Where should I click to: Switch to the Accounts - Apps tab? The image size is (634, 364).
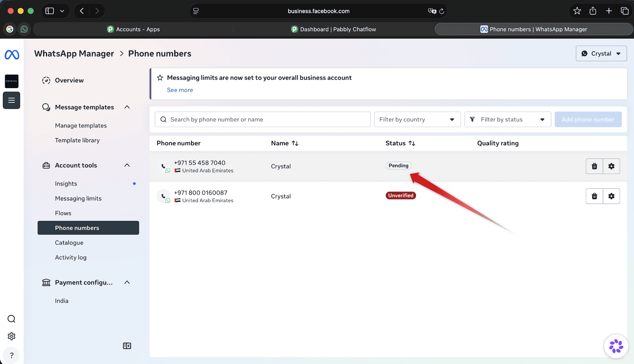(x=133, y=29)
